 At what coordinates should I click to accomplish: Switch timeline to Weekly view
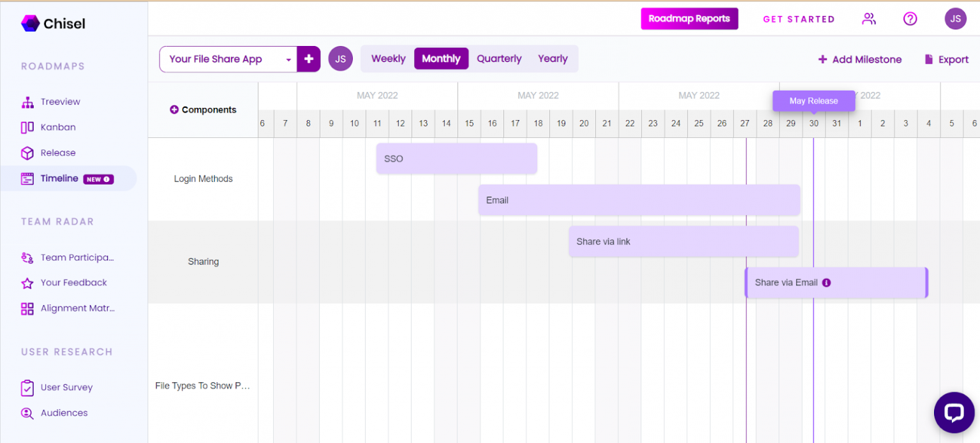coord(388,59)
